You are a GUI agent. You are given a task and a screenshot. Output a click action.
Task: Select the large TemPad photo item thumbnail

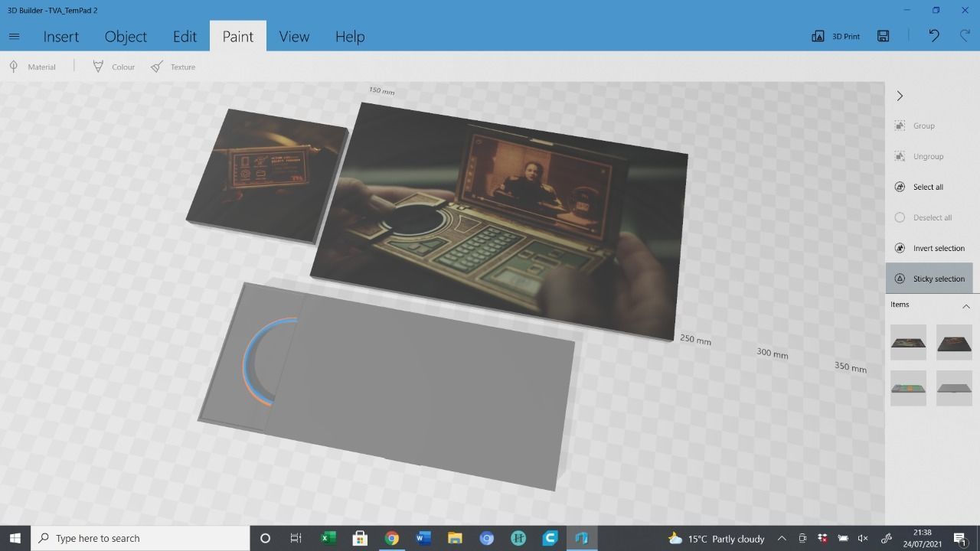click(908, 342)
